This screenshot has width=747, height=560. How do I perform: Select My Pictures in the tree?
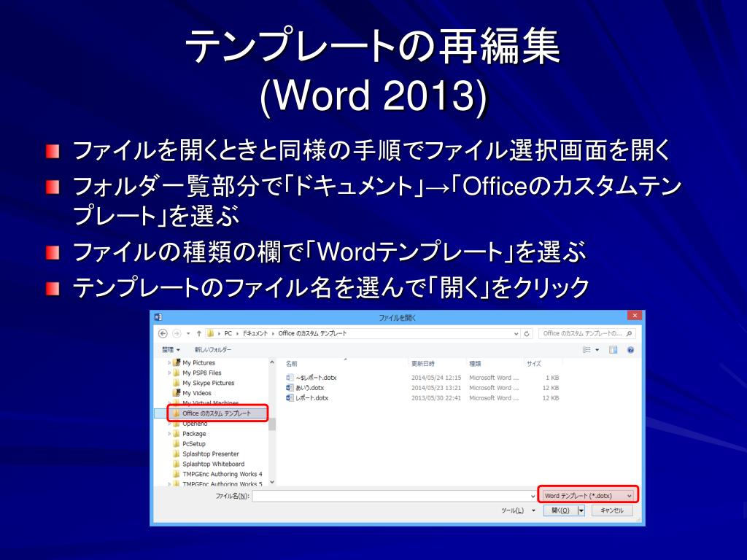pyautogui.click(x=198, y=363)
